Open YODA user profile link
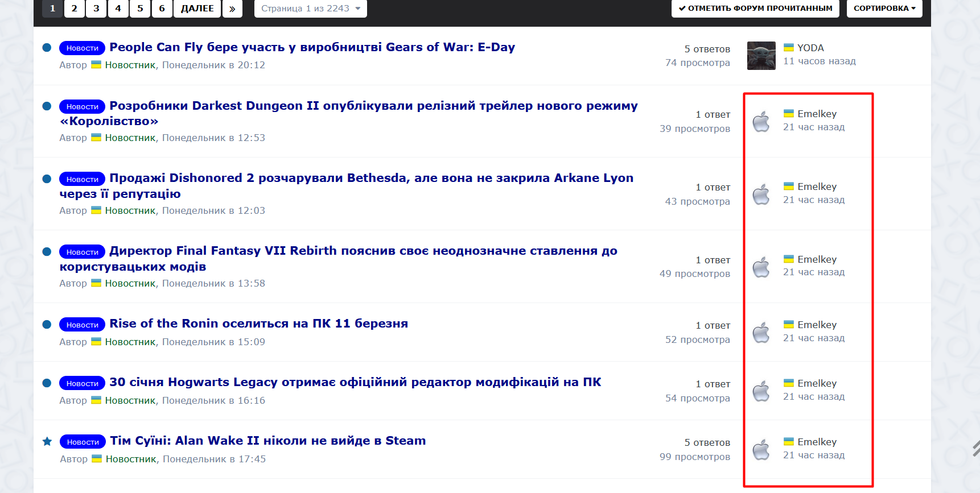 [x=810, y=48]
